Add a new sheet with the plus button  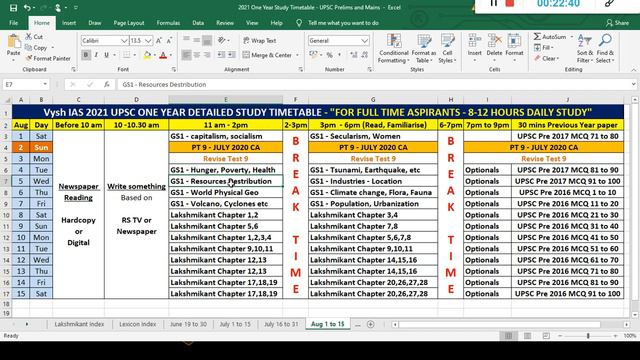(371, 324)
